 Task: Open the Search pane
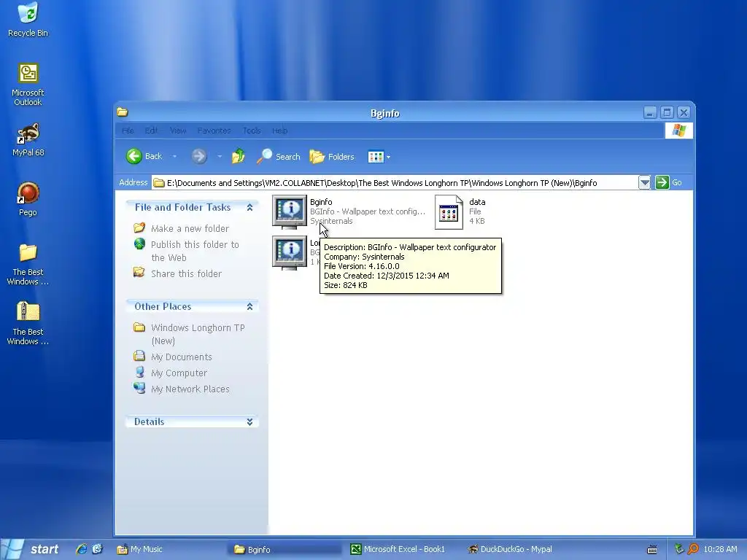click(x=278, y=156)
